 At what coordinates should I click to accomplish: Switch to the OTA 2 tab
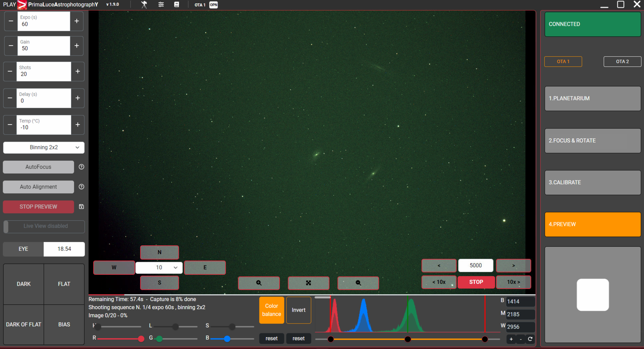(x=622, y=61)
